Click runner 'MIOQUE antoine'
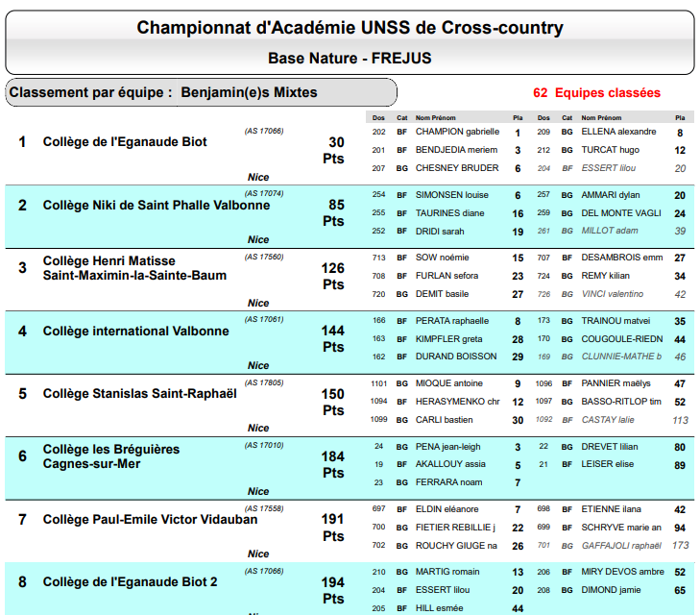Viewport: 700px width, 615px height. tap(448, 383)
